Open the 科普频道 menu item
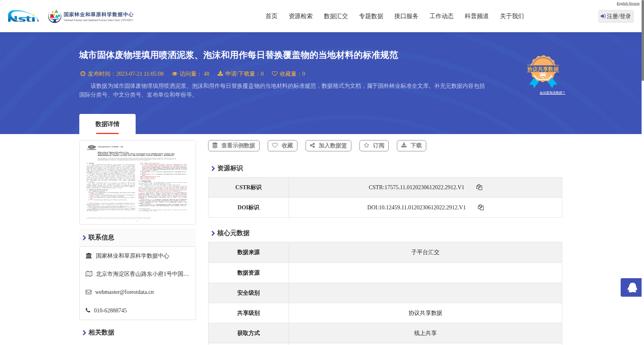The image size is (644, 345). (x=477, y=16)
